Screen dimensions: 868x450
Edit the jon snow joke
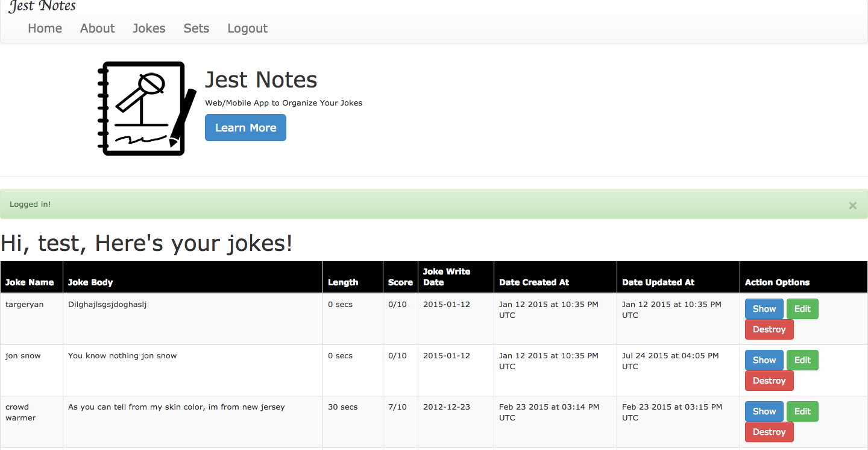[x=802, y=360]
